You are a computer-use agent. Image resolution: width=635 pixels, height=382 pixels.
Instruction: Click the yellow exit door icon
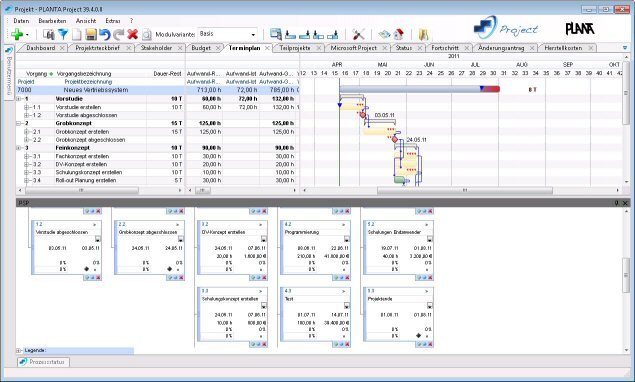423,35
